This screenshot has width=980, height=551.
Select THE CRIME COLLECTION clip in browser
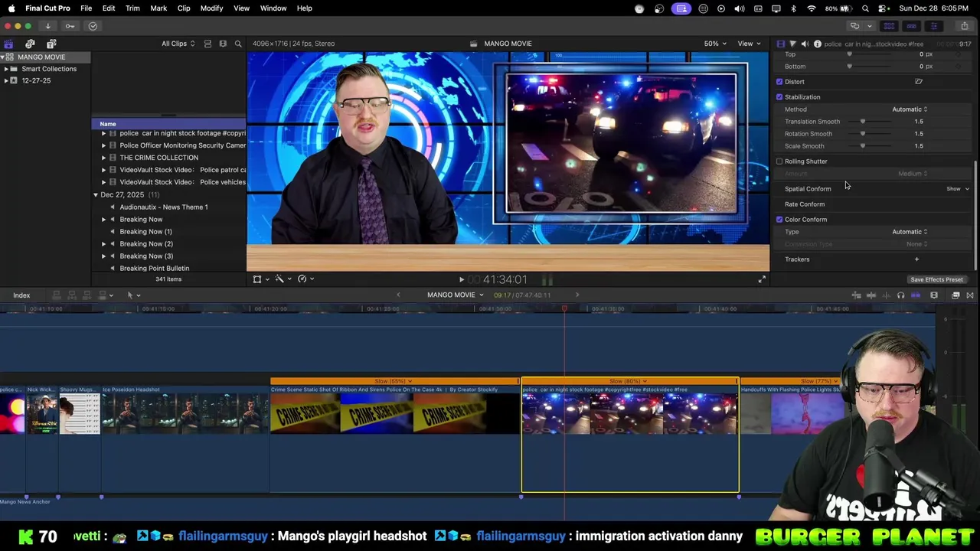tap(158, 158)
